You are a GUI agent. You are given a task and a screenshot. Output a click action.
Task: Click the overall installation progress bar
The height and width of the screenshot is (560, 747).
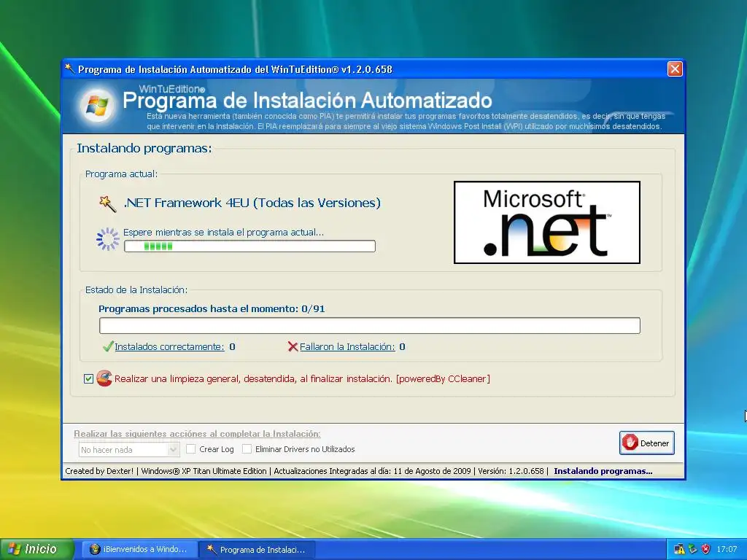tap(370, 326)
